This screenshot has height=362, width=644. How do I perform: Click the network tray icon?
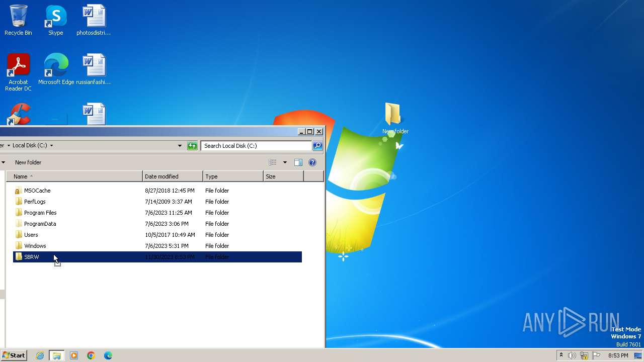584,355
